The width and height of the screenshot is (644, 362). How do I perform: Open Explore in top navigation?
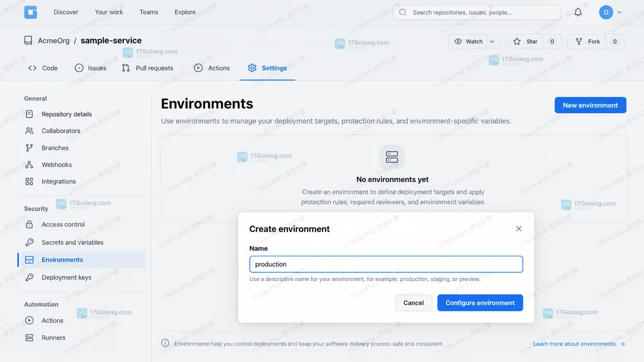coord(185,13)
